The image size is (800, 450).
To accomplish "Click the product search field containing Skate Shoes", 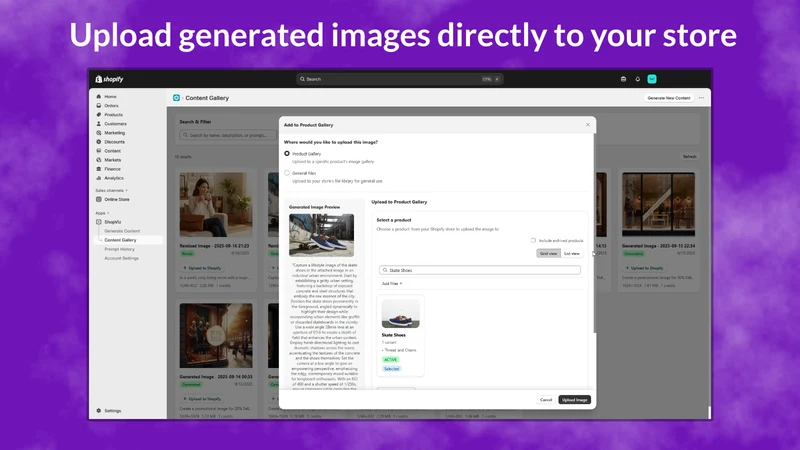I will (x=480, y=270).
